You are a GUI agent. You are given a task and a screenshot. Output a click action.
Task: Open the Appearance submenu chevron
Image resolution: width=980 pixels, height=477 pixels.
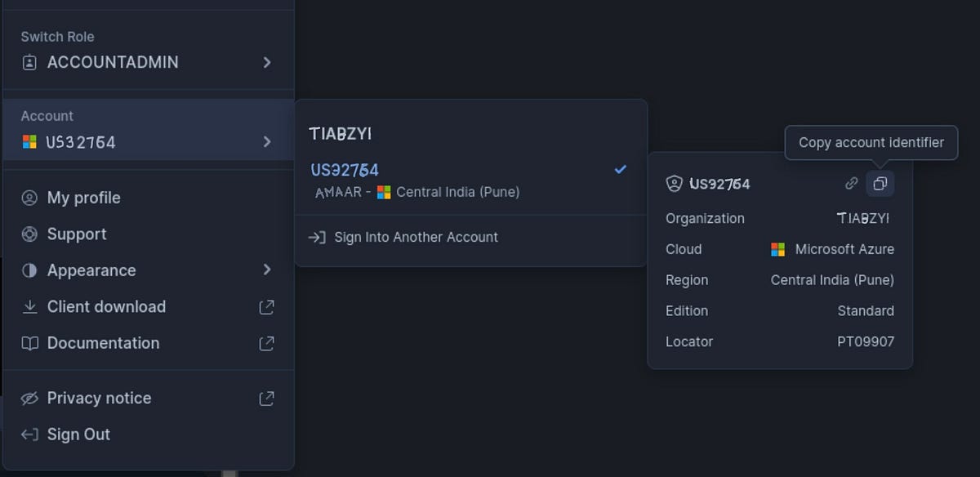click(266, 270)
